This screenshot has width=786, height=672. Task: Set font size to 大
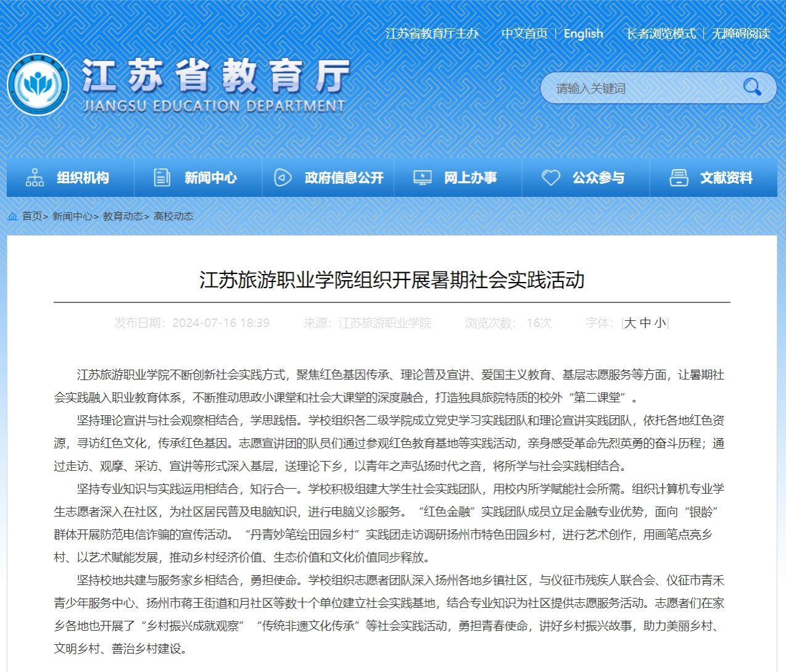pyautogui.click(x=630, y=323)
